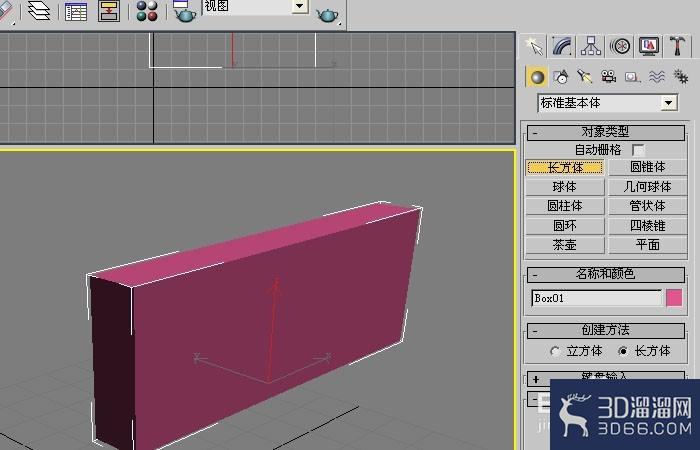
Task: Select the Space Warps waves icon
Action: coord(656,77)
